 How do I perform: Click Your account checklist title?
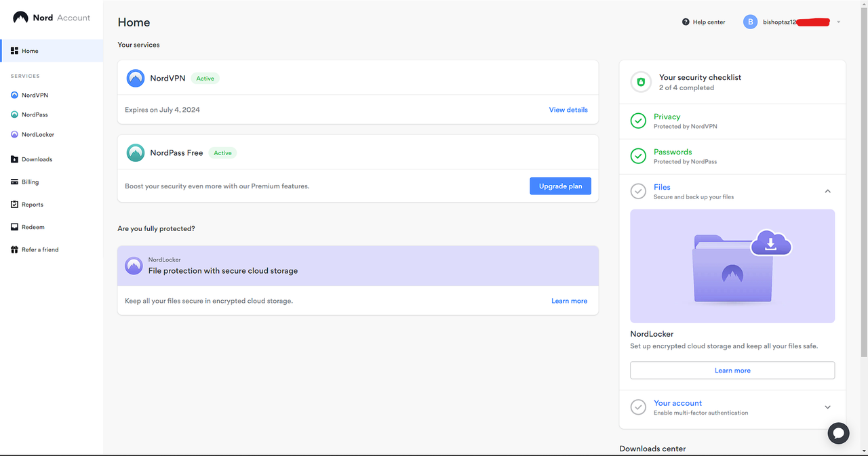[677, 403]
